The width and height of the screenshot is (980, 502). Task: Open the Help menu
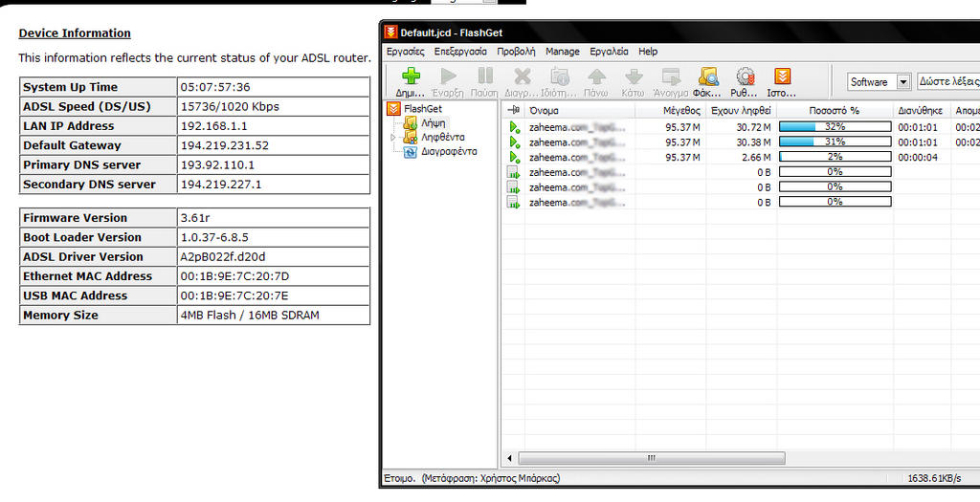[648, 52]
